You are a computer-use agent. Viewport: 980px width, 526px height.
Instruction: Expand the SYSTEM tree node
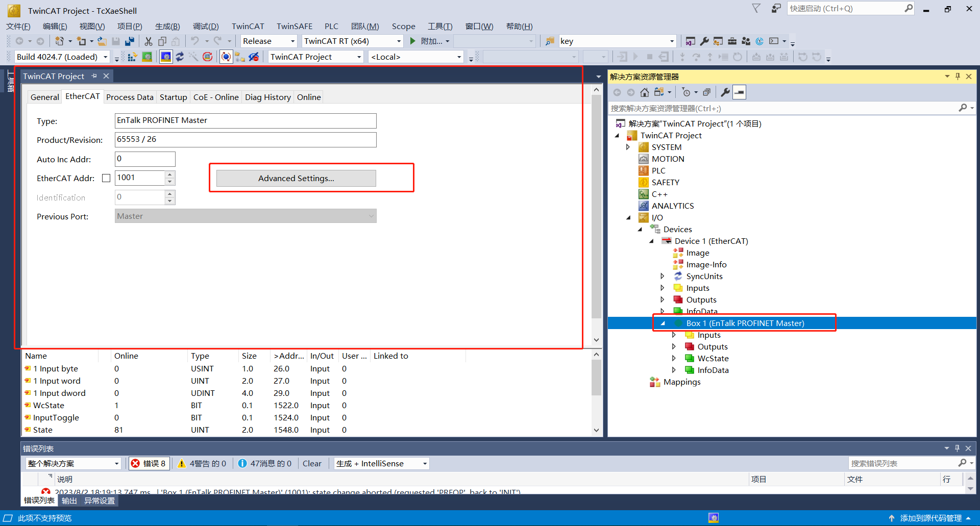point(628,147)
